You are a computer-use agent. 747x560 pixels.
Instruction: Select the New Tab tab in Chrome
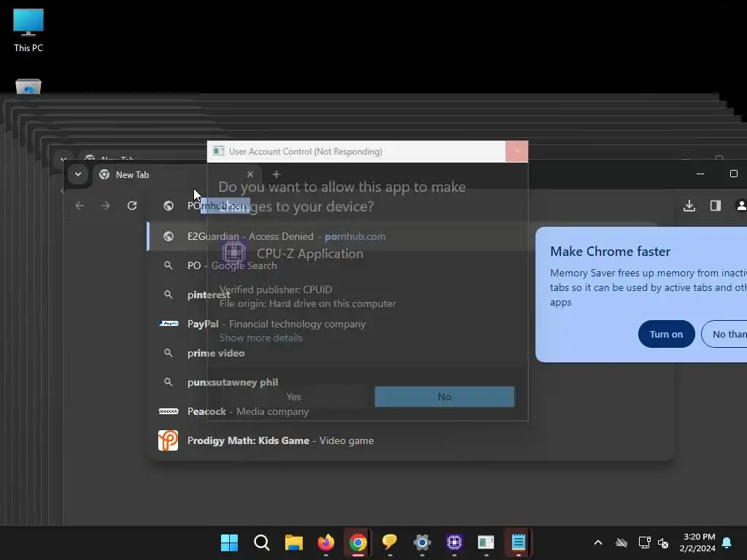click(177, 175)
